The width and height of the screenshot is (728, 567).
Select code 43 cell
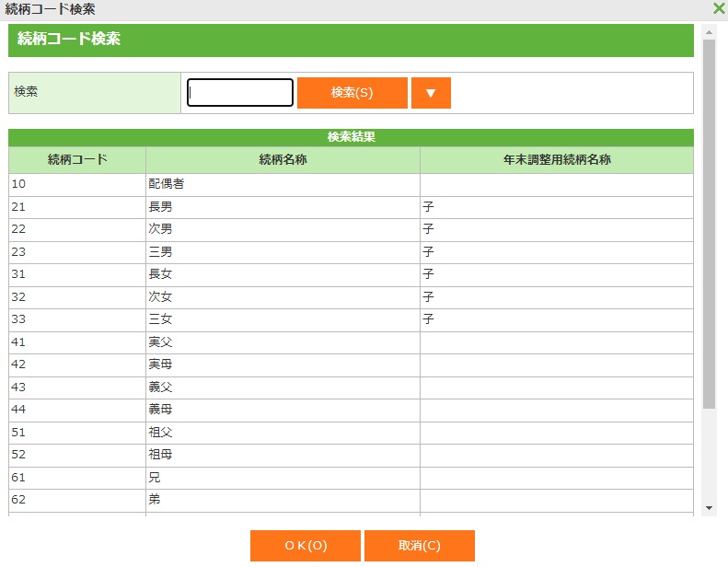[77, 388]
